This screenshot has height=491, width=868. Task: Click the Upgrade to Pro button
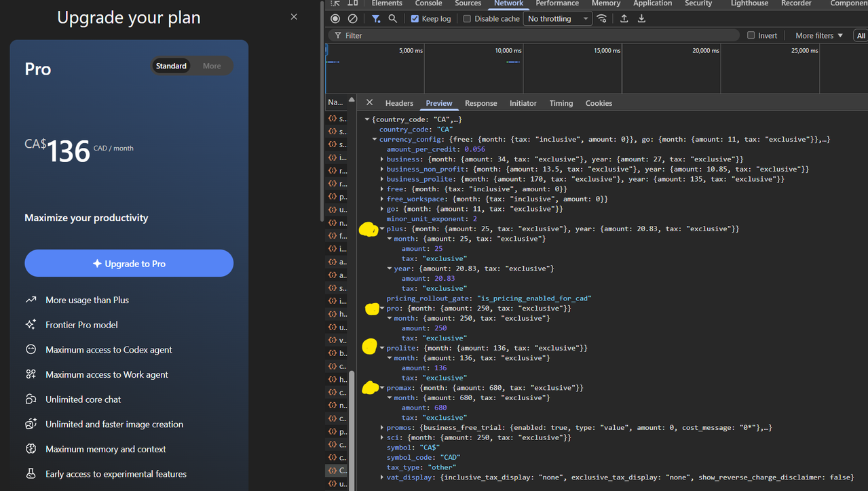[x=129, y=263]
